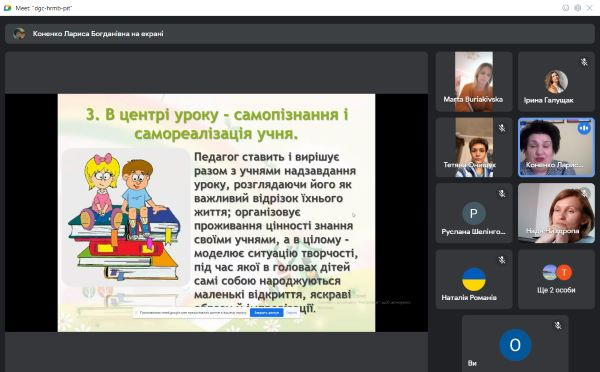Close the Meet window with the X button
The image size is (600, 372).
(x=590, y=8)
